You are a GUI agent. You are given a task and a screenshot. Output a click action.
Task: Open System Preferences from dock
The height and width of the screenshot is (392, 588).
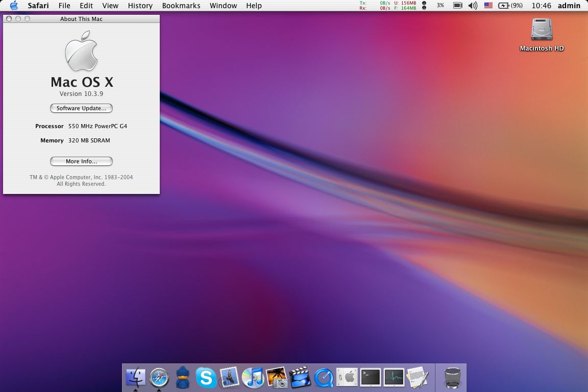tap(347, 378)
